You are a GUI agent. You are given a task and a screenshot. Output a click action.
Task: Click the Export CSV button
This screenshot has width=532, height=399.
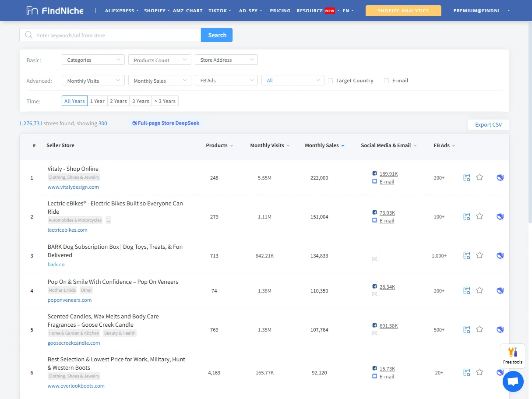point(489,124)
